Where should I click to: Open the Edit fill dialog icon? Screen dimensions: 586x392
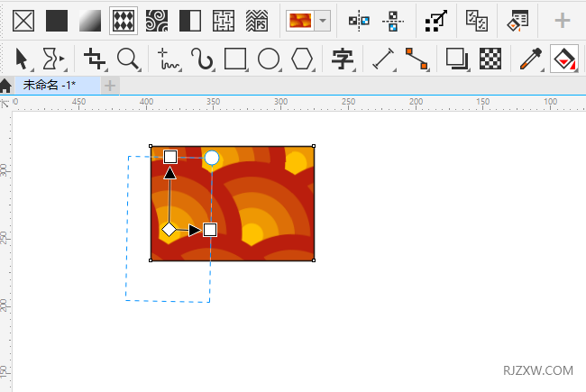[x=517, y=21]
